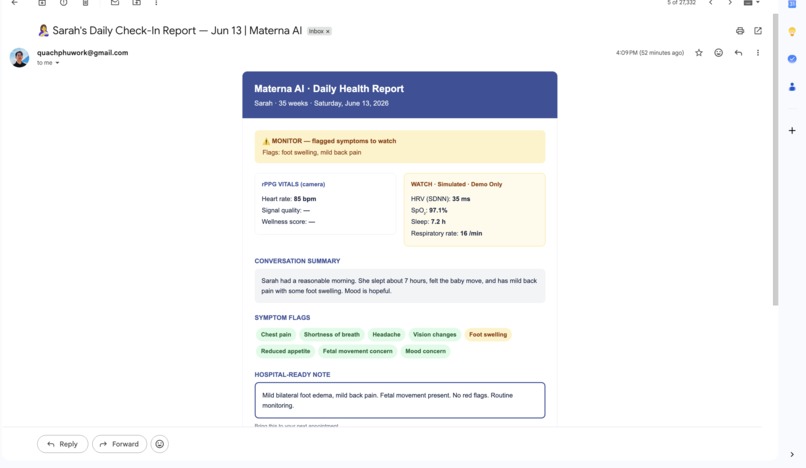Click the 'Reduced appetite' symptom tag
806x468 pixels.
click(x=285, y=351)
